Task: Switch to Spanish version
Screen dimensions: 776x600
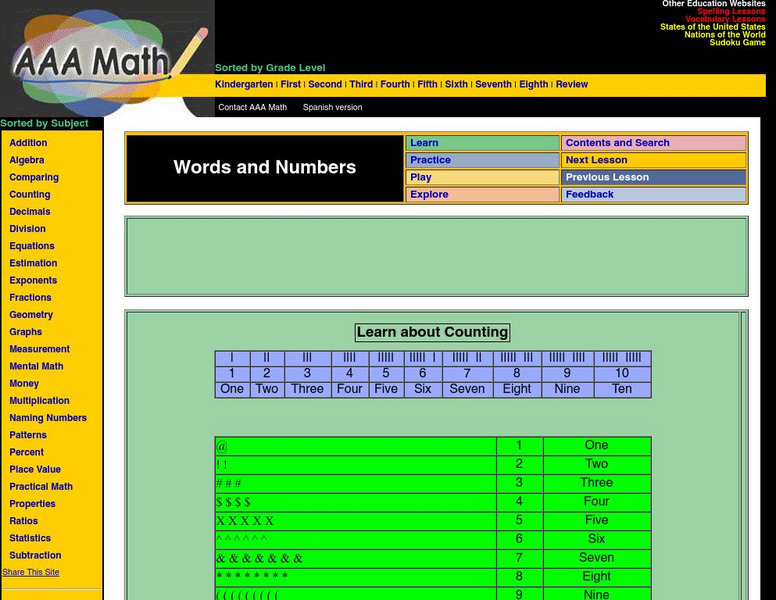Action: (x=332, y=107)
